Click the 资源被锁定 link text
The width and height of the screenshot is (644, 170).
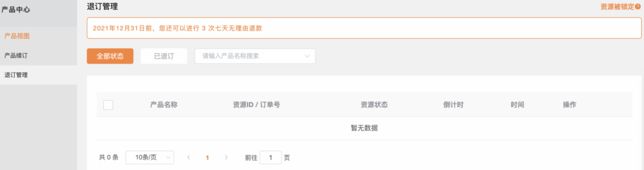(617, 7)
